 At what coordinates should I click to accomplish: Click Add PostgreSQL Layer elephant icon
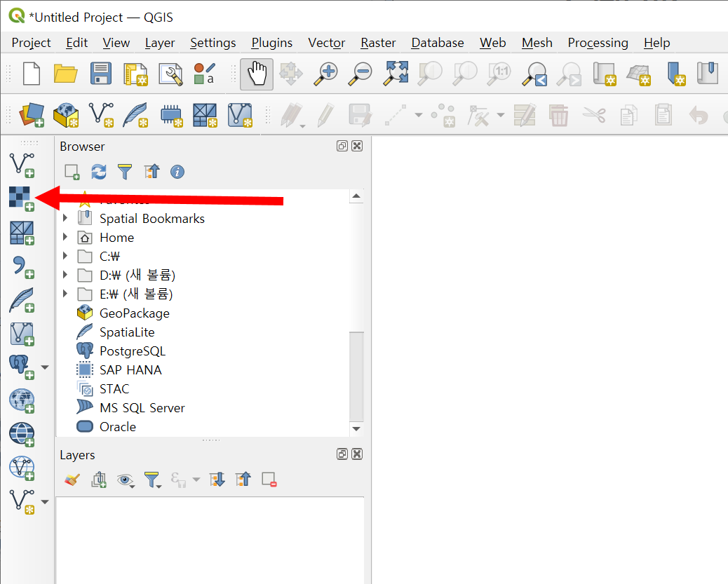pos(22,367)
